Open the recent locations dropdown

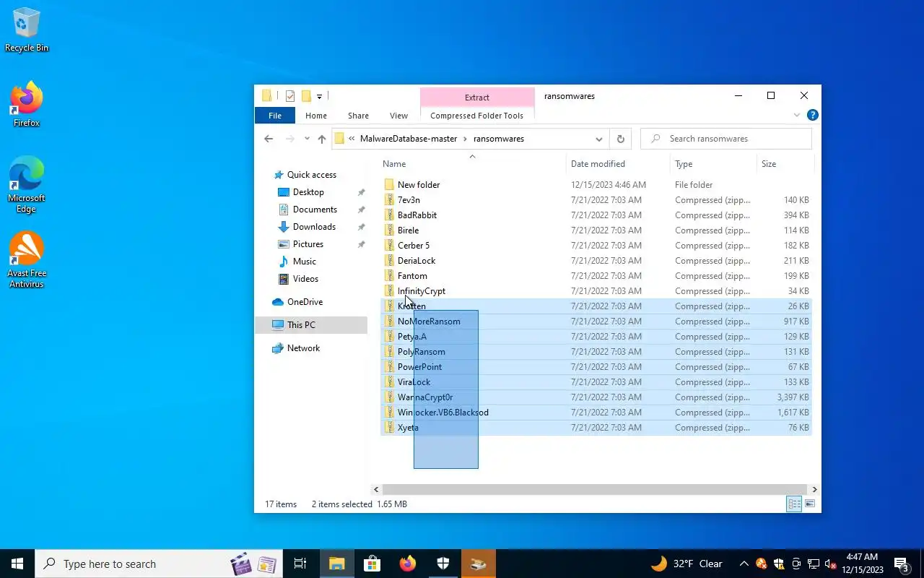pos(307,139)
